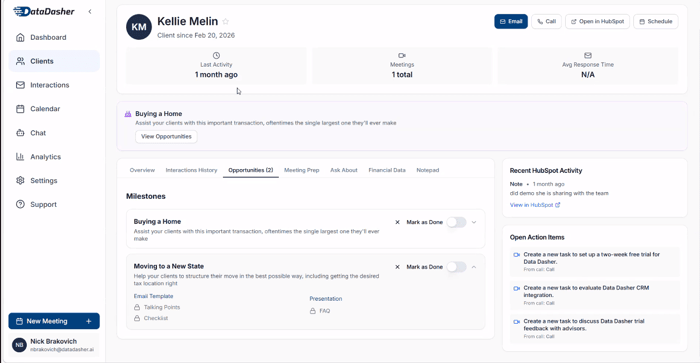The image size is (700, 363).
Task: Start a New Meeting
Action: click(54, 321)
